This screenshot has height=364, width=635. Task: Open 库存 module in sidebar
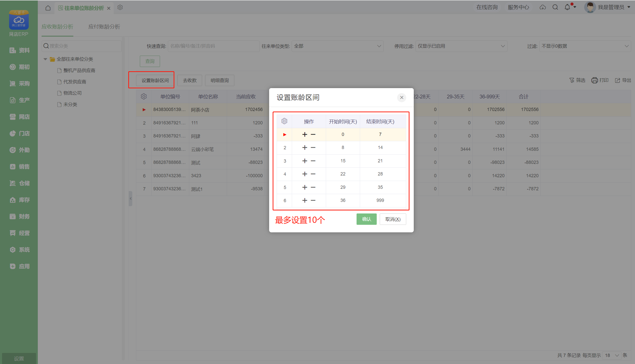[x=19, y=200]
